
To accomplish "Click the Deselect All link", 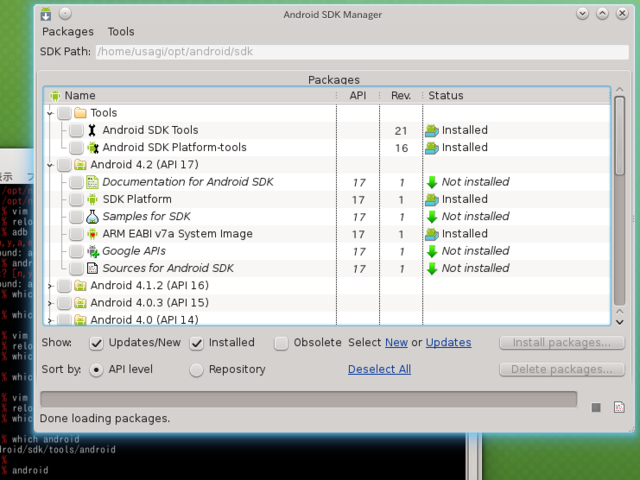I will click(380, 369).
